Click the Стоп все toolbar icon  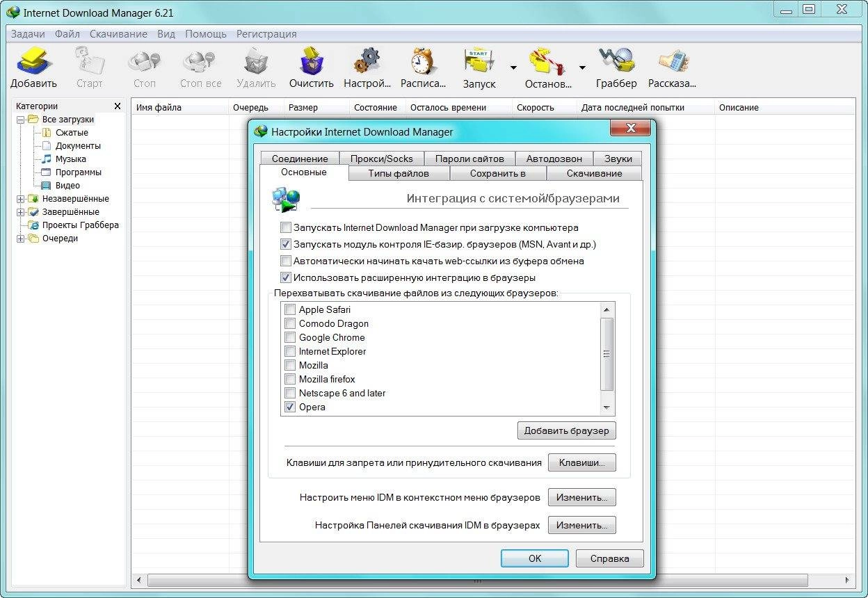pyautogui.click(x=200, y=61)
